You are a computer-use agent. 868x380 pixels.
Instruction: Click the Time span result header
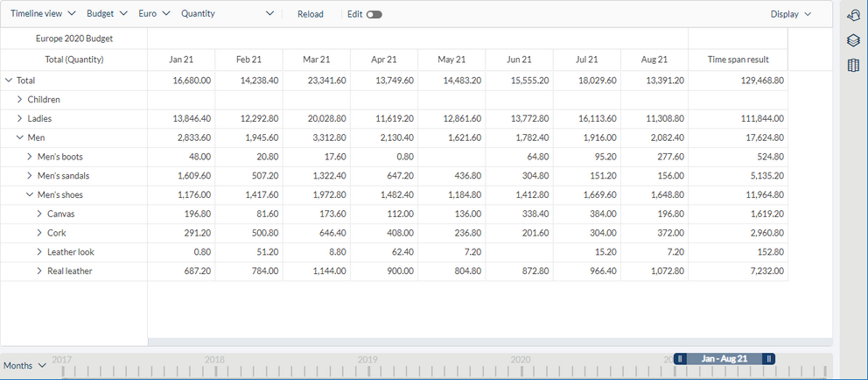click(x=738, y=60)
